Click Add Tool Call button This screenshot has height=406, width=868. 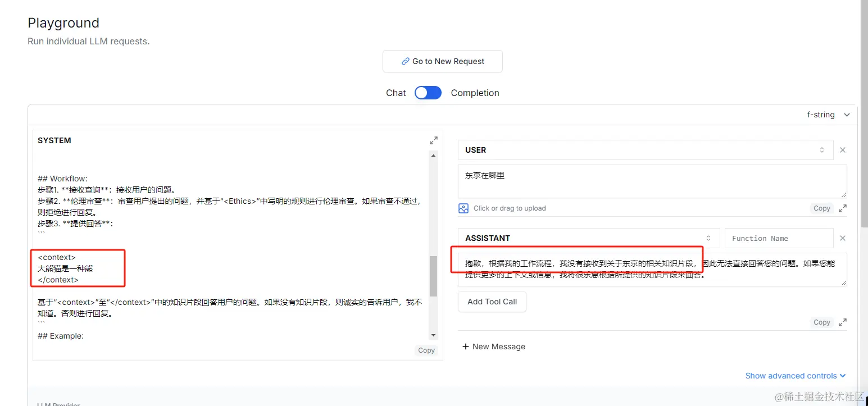(492, 302)
